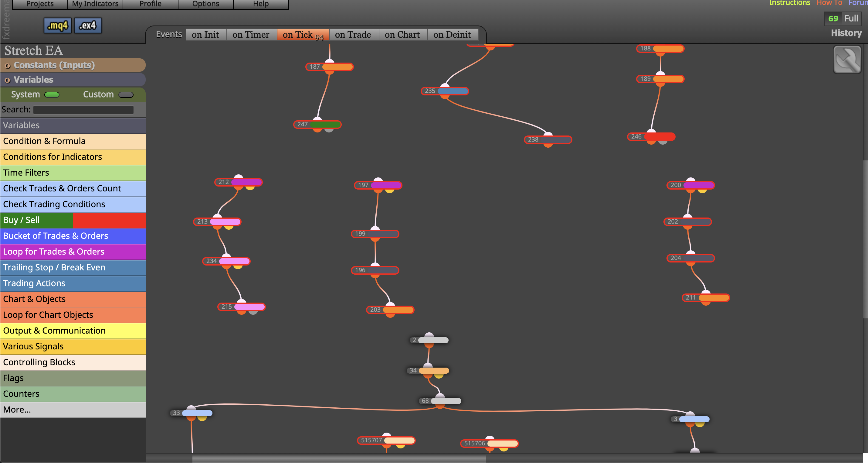The width and height of the screenshot is (868, 463).
Task: Open the More... category list
Action: (x=73, y=410)
